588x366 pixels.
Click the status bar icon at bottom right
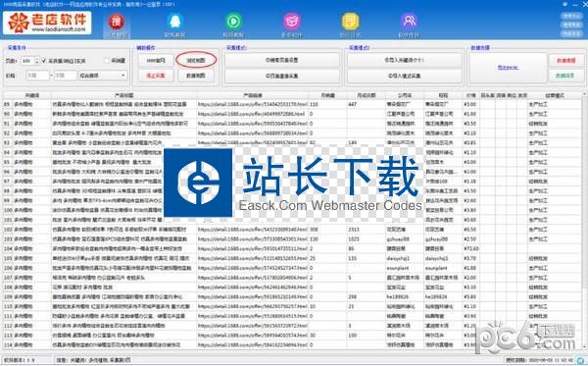[581, 360]
